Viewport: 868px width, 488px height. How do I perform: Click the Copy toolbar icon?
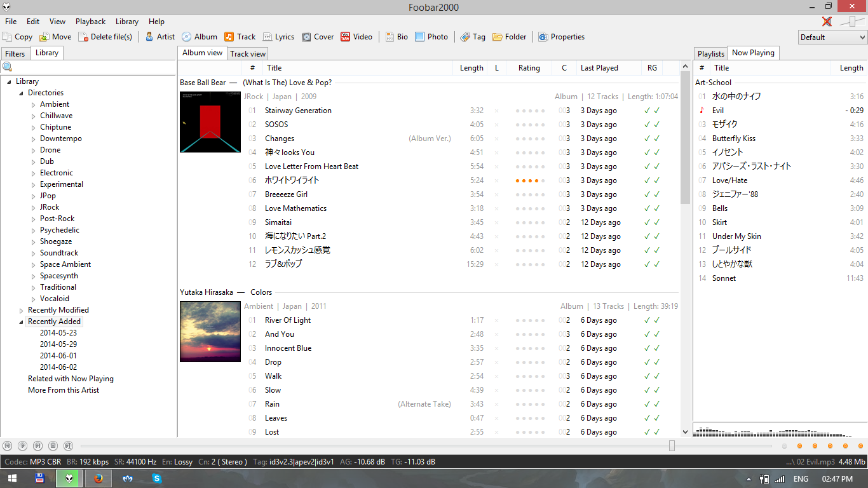click(x=7, y=37)
